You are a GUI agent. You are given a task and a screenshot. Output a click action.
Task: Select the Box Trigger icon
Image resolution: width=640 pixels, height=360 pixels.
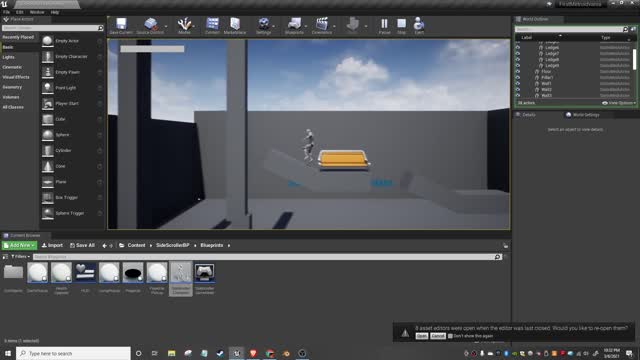pyautogui.click(x=48, y=198)
